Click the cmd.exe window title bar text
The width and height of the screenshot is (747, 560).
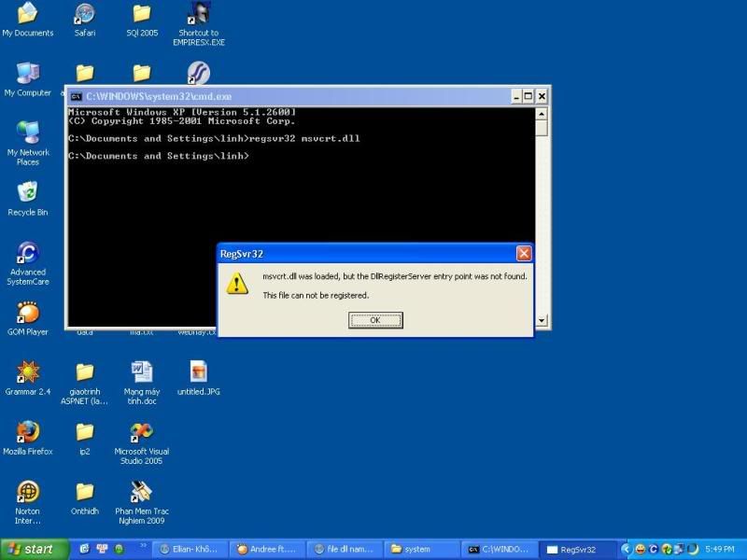coord(159,97)
